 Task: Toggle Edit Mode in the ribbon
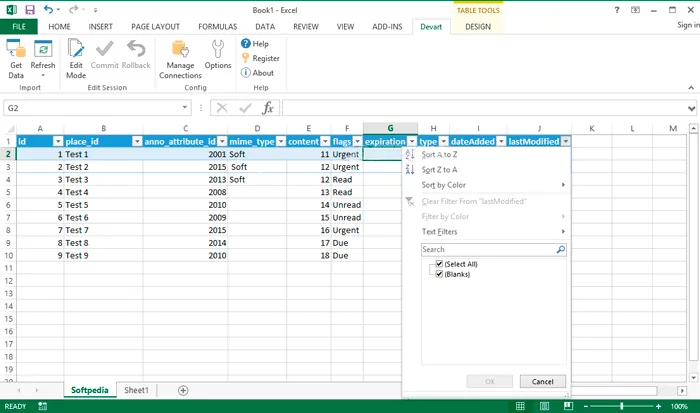76,59
